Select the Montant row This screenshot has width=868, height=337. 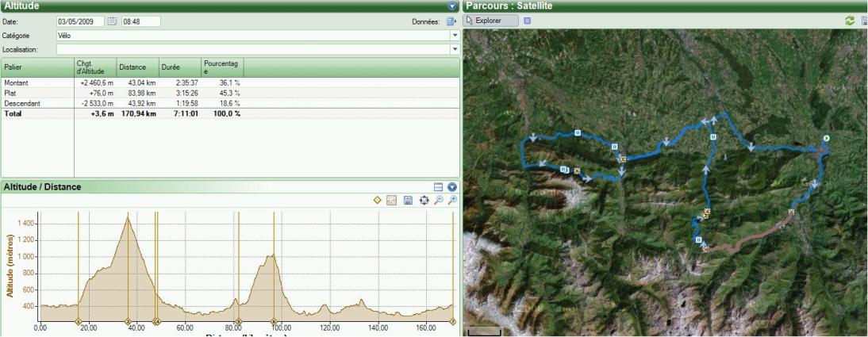click(x=230, y=82)
